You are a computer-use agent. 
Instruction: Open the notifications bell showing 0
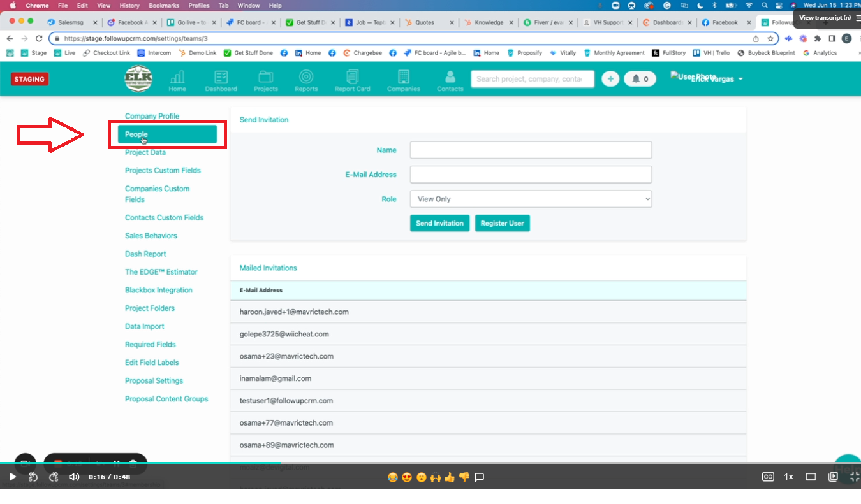point(640,79)
